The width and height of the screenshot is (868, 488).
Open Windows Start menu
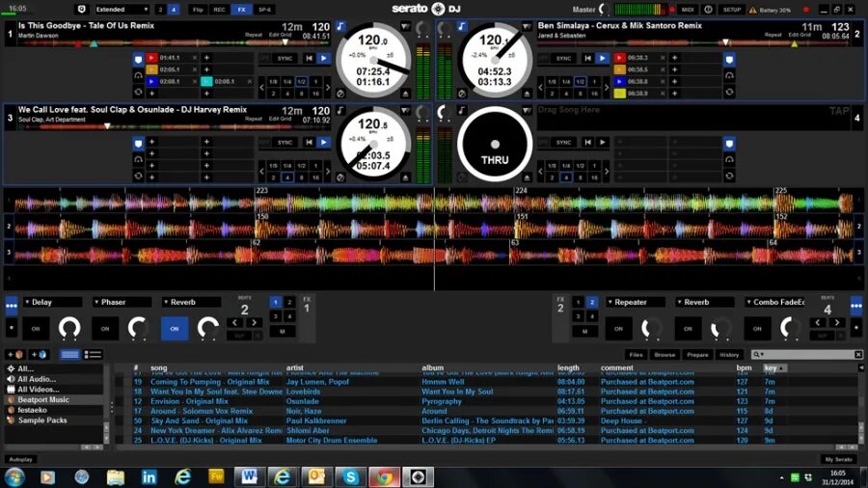coord(14,477)
